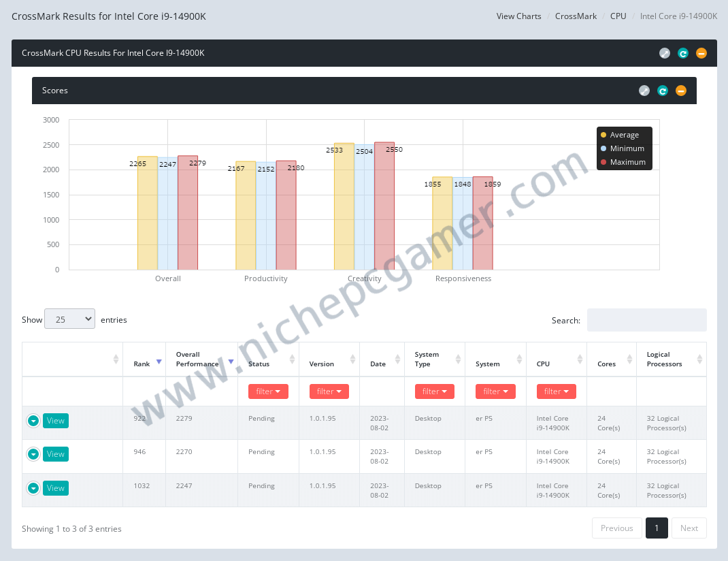View the result with score 2247
Image resolution: width=728 pixels, height=561 pixels.
click(x=56, y=488)
